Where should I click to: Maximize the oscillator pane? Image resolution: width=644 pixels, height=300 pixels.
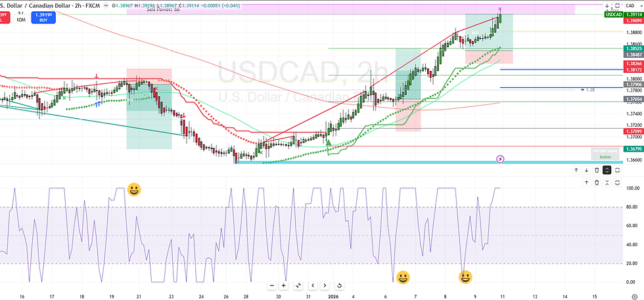click(617, 182)
